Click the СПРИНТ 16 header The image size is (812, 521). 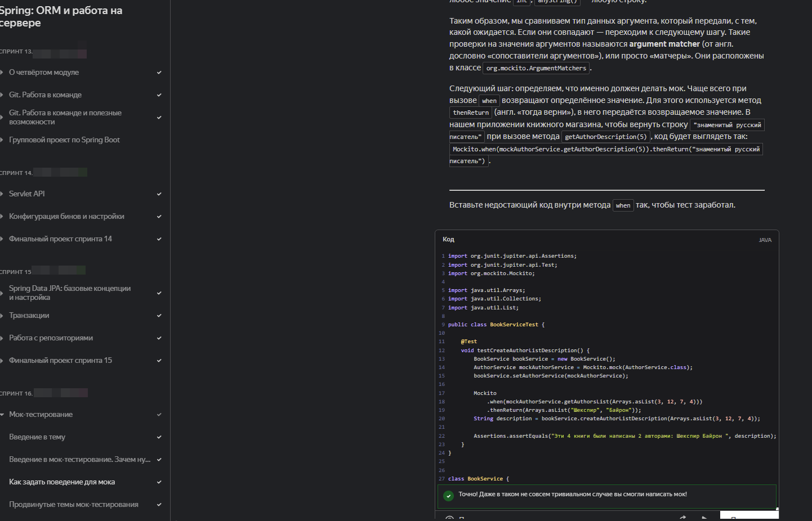pos(16,394)
